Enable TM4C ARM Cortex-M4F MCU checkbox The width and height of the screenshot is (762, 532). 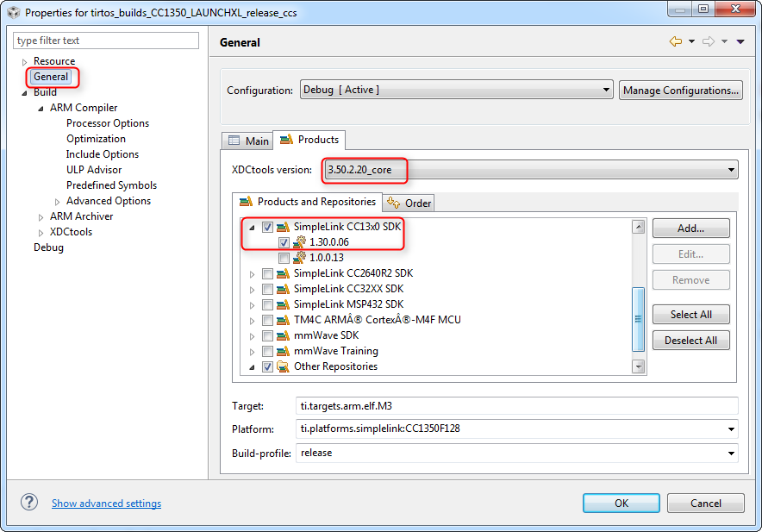coord(267,321)
